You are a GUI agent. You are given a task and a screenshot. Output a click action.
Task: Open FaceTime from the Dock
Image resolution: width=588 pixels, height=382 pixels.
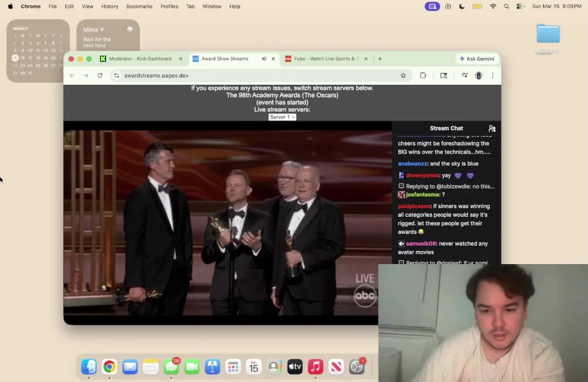(x=192, y=367)
